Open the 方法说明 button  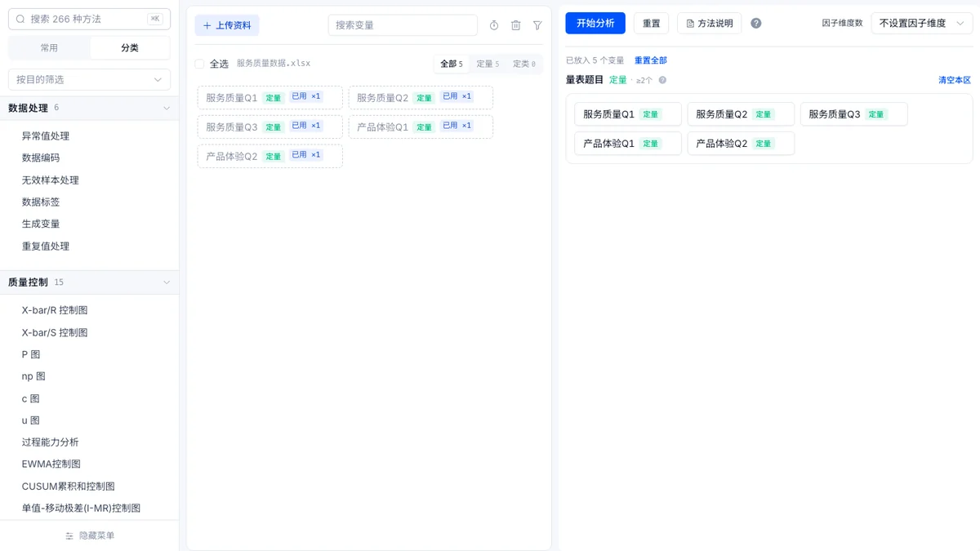click(710, 23)
